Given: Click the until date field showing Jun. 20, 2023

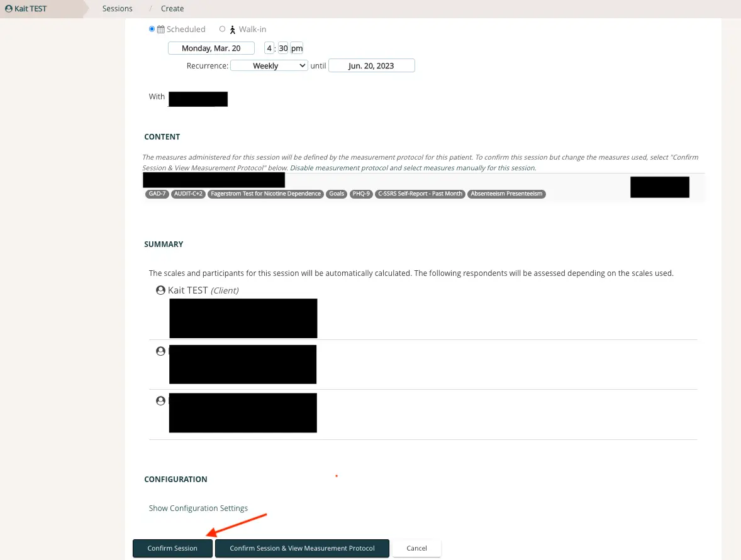Looking at the screenshot, I should pos(372,65).
